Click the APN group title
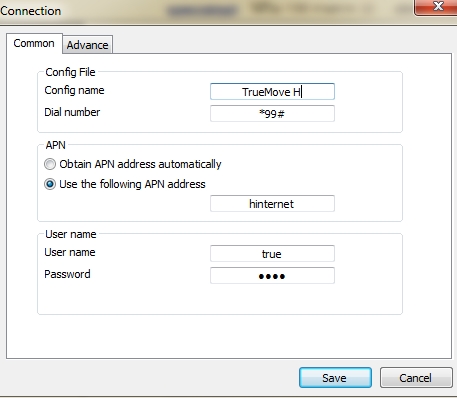The width and height of the screenshot is (457, 398). 56,145
